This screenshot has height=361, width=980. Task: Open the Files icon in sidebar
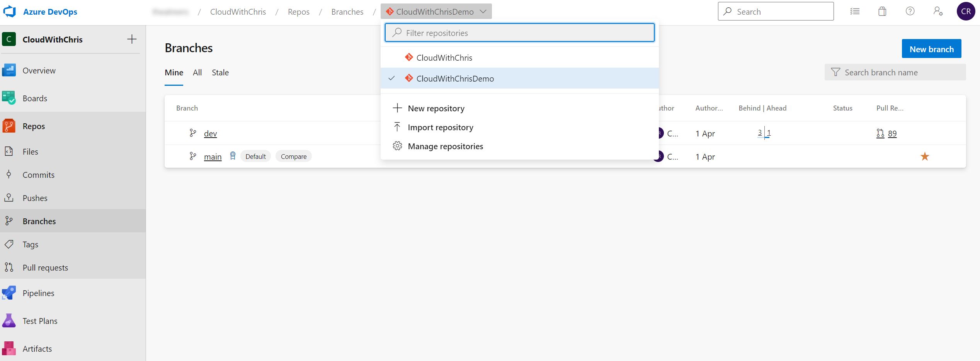click(x=9, y=151)
